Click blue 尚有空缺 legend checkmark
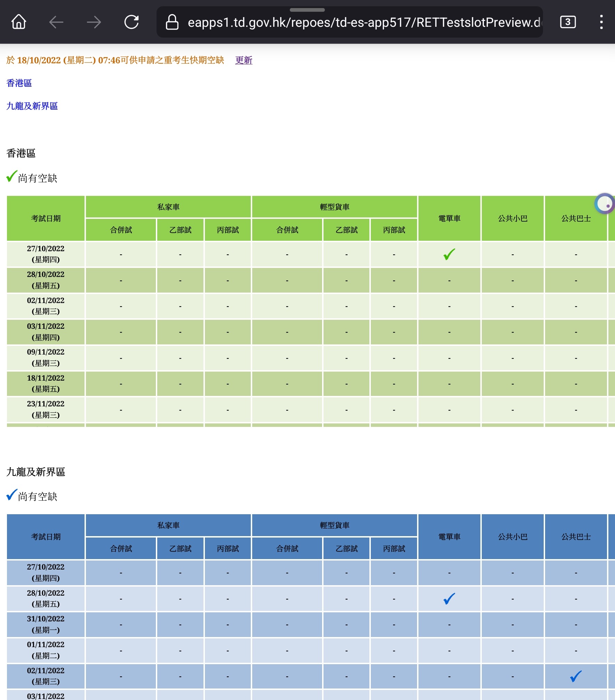 12,495
